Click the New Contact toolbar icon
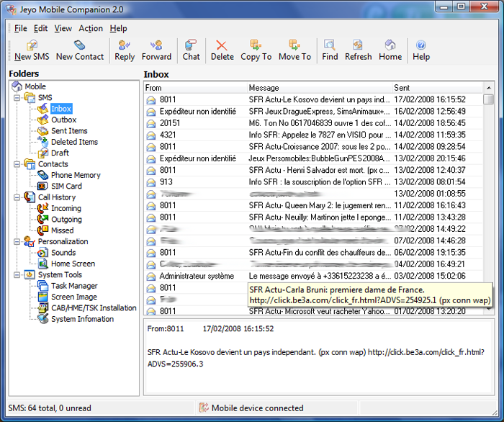The image size is (504, 422). (x=79, y=45)
